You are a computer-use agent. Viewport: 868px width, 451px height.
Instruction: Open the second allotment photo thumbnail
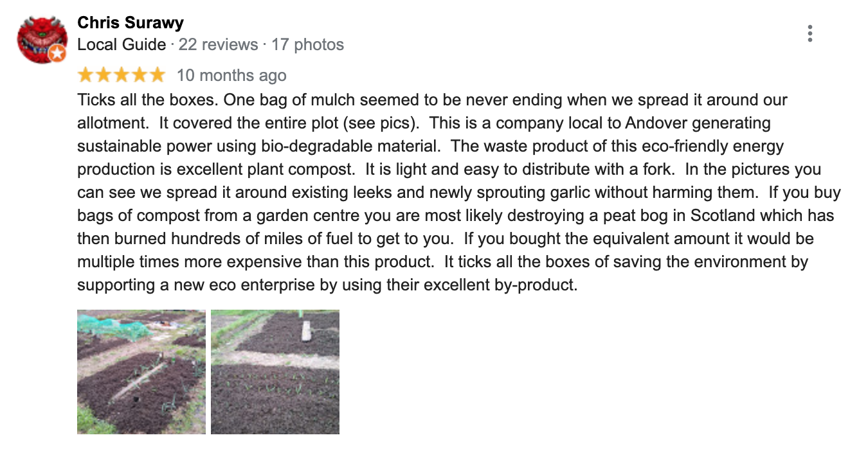coord(275,372)
